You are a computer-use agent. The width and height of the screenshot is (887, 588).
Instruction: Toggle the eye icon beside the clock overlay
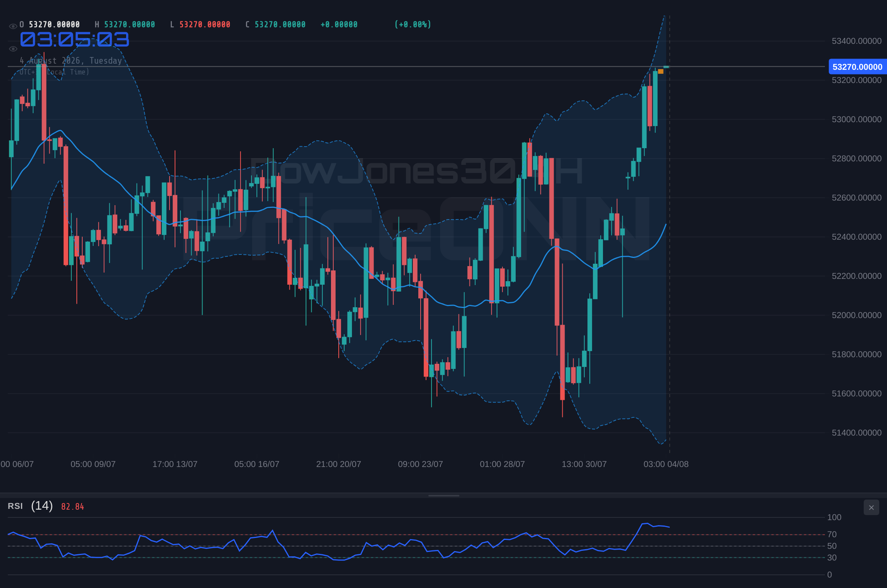click(x=13, y=49)
